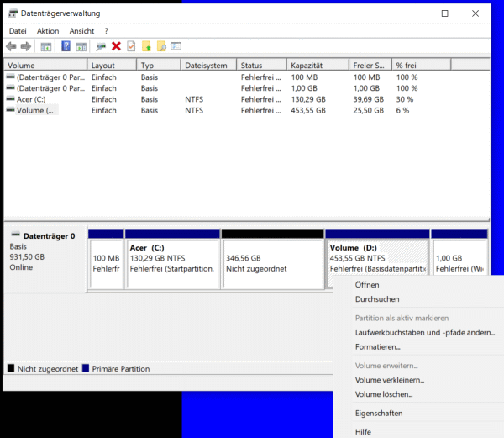Click the Forward arrow toolbar icon
Viewport: 504px width, 438px height.
click(x=26, y=46)
